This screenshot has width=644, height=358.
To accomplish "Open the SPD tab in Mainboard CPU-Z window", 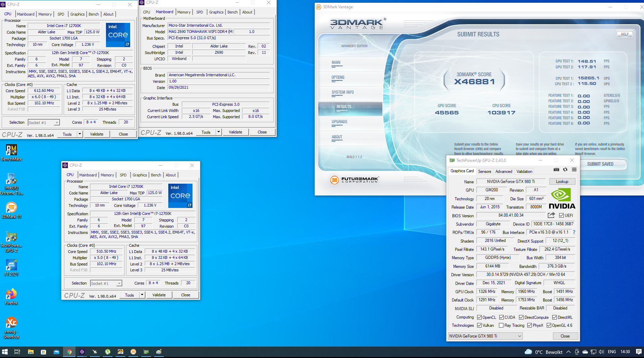I will point(199,12).
